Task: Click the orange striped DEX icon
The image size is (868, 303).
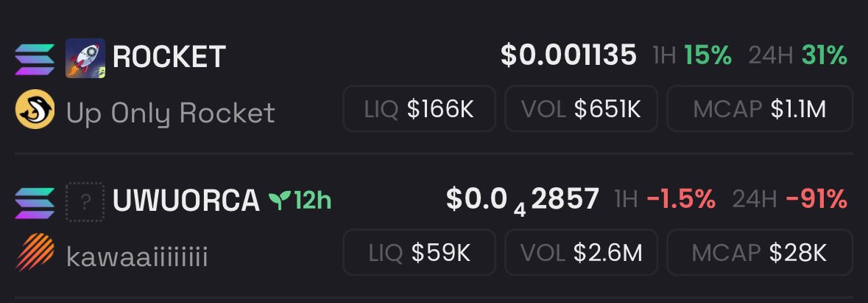Action: pos(35,253)
